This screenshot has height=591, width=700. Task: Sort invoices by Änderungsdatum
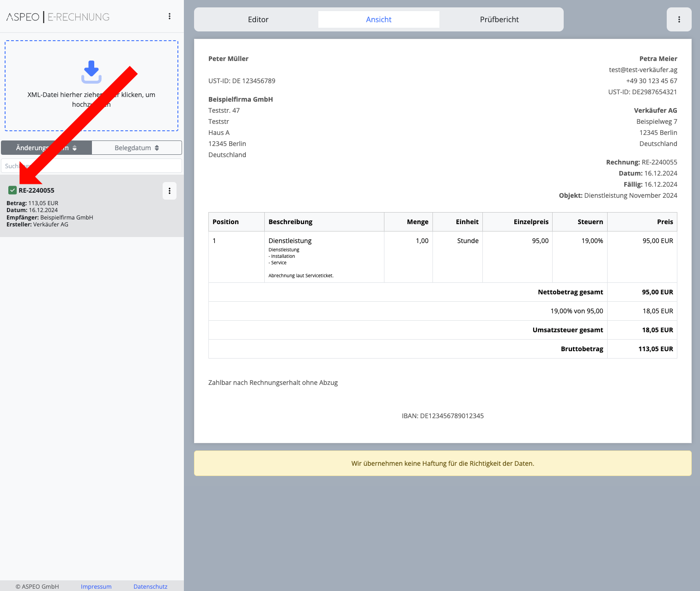point(46,148)
